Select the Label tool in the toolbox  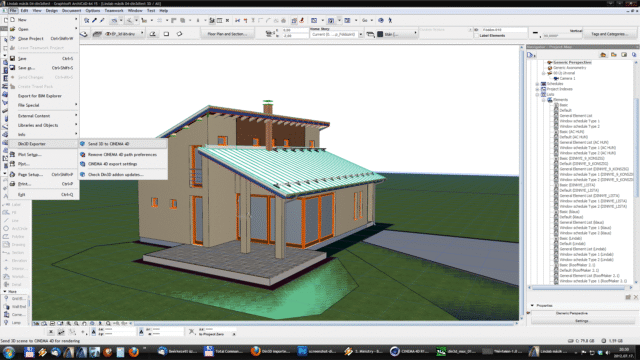tap(14, 204)
